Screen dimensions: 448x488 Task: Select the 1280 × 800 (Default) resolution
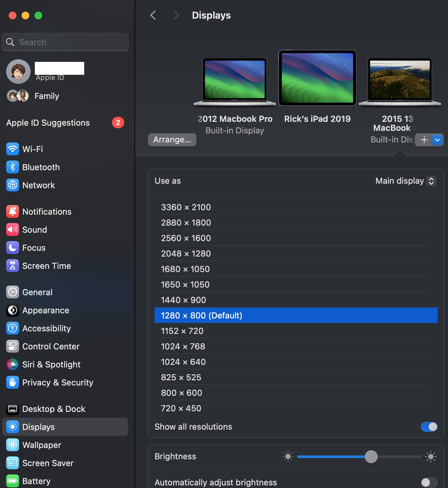point(296,315)
